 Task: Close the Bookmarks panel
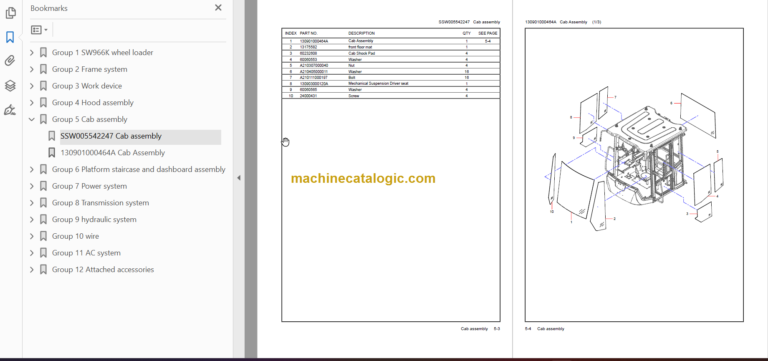click(x=218, y=8)
